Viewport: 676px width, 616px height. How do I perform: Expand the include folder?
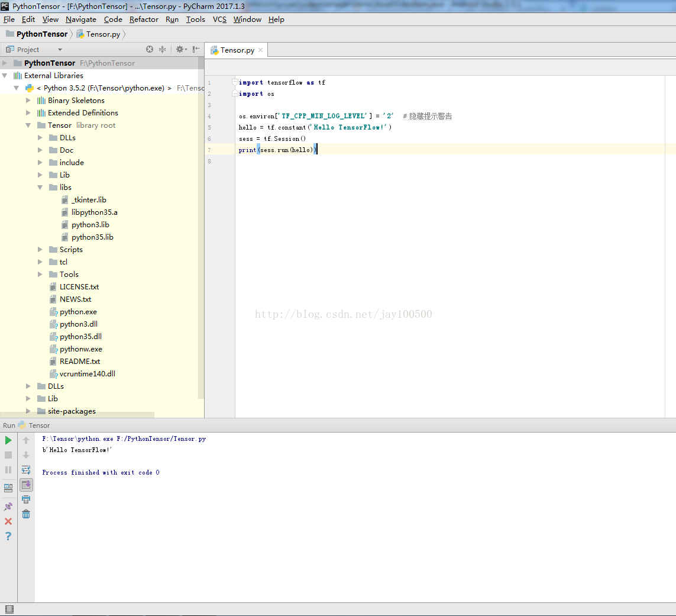[40, 163]
